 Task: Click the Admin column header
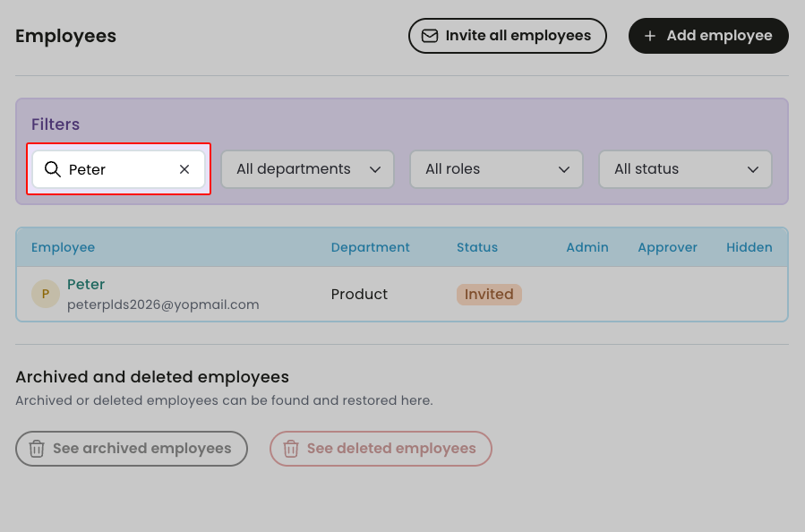click(x=587, y=247)
